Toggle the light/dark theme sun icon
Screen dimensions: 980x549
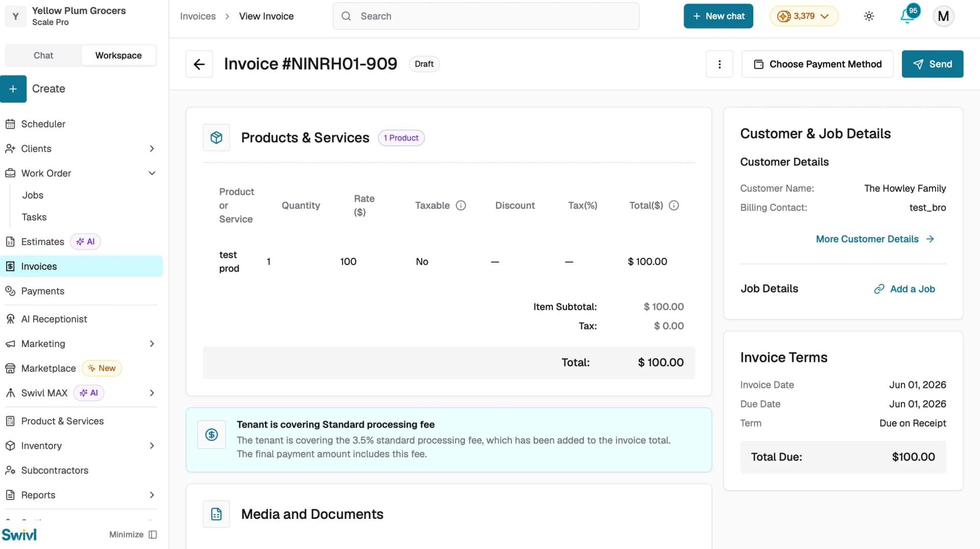869,16
